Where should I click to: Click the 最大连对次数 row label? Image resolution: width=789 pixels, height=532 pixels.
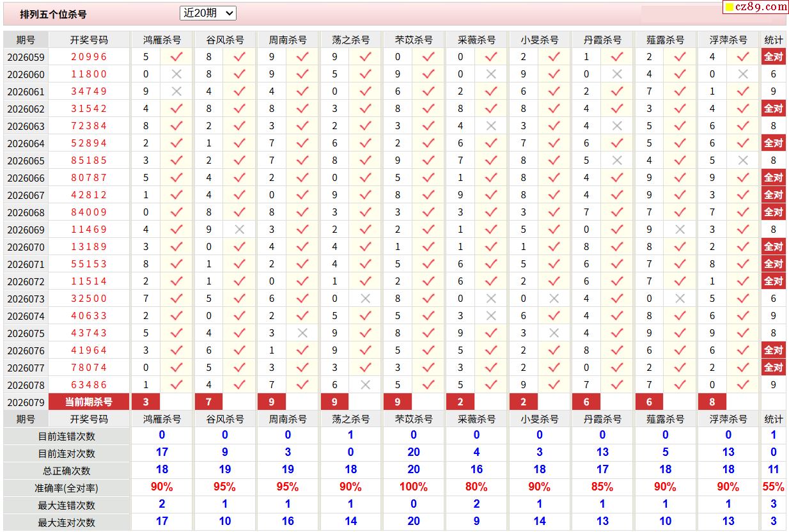66,523
